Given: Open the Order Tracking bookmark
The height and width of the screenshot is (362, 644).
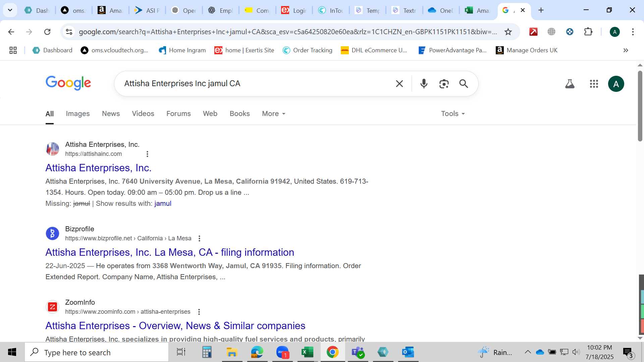Looking at the screenshot, I should [x=308, y=50].
